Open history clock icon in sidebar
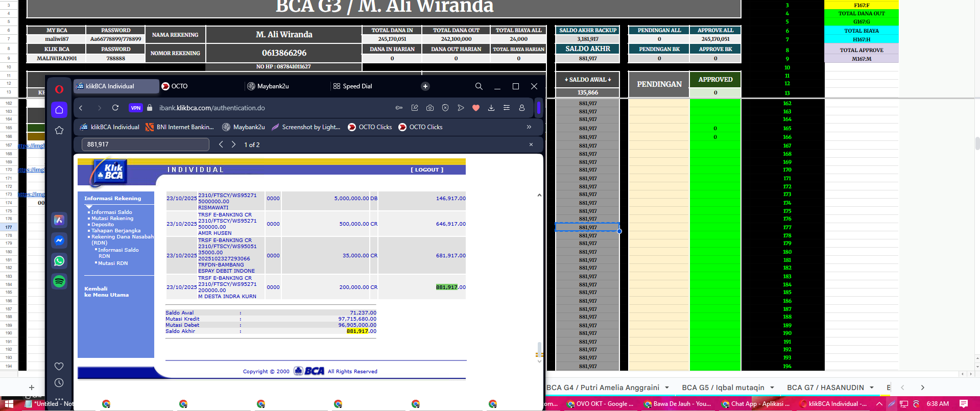The width and height of the screenshot is (980, 411). pos(59,382)
